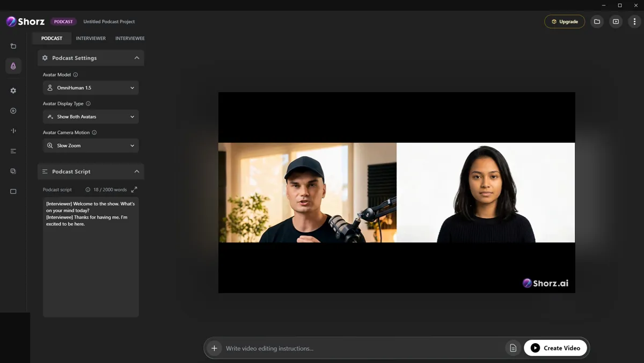Open the video library icon top right
644x363 pixels.
pos(616,21)
